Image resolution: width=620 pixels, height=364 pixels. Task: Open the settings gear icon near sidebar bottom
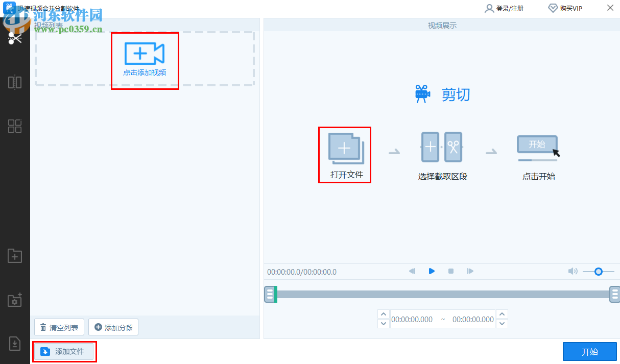click(x=14, y=300)
